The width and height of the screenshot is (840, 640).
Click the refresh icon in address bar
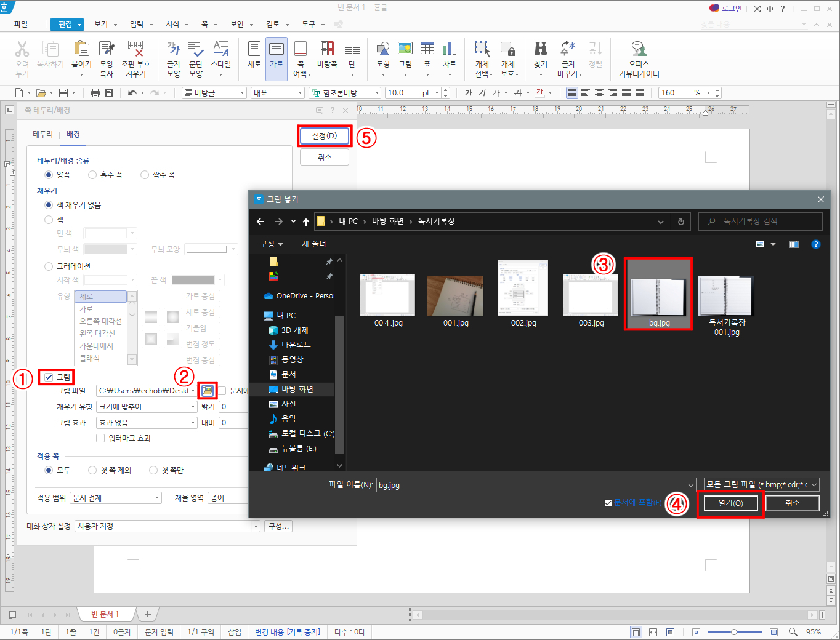point(681,222)
